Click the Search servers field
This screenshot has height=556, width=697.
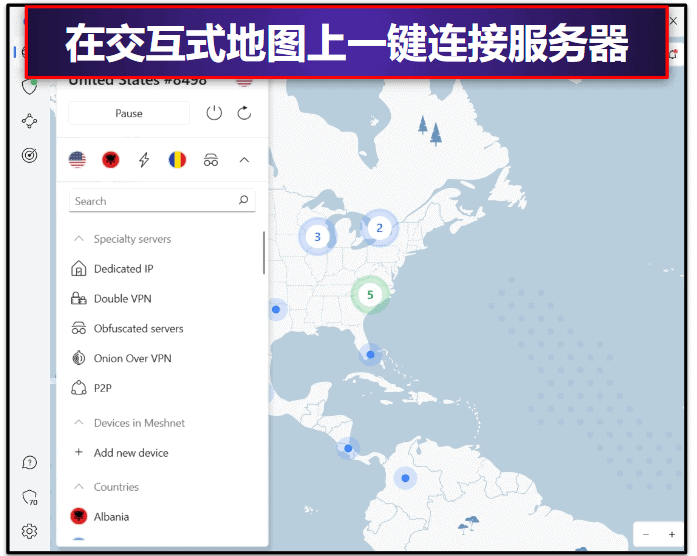[162, 201]
